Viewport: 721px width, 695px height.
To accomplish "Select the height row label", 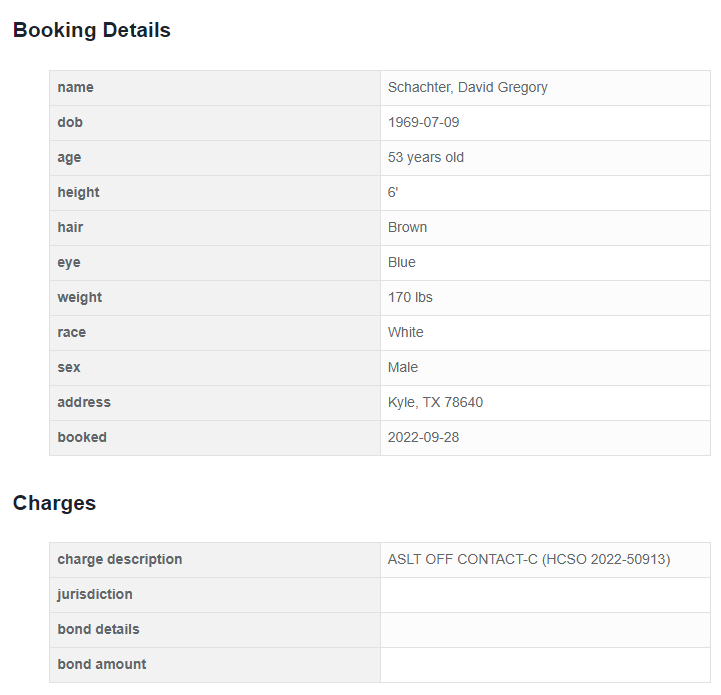I will [78, 192].
